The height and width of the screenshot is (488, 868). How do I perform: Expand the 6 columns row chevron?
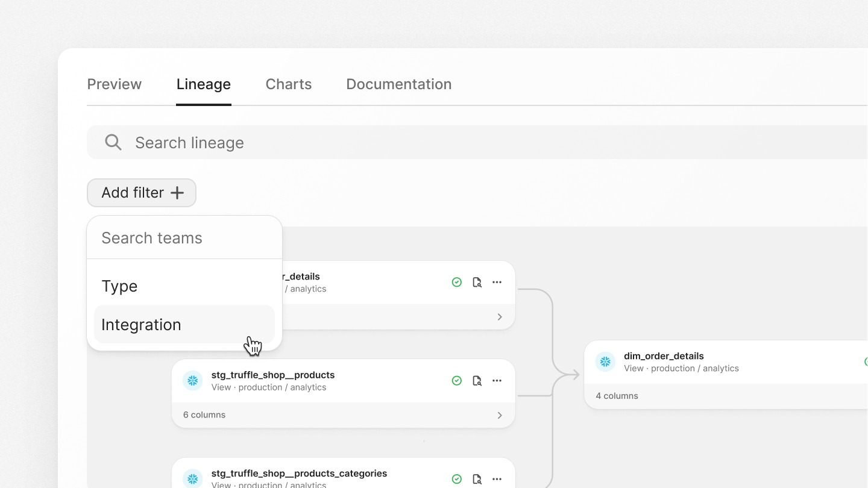[500, 415]
